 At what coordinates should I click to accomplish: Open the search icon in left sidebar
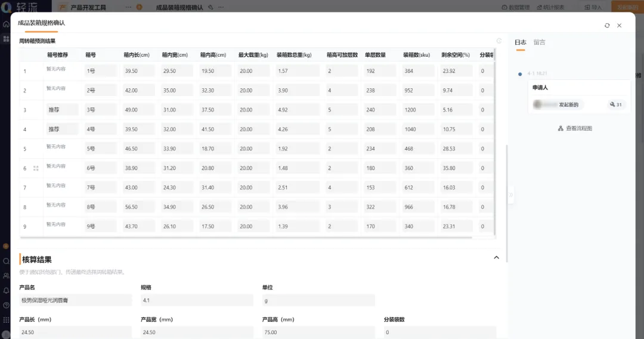[x=6, y=261]
